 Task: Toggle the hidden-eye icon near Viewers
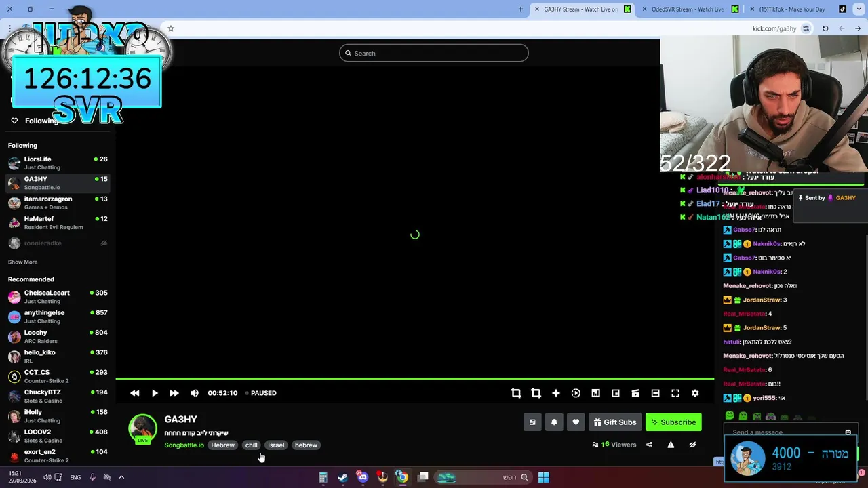pyautogui.click(x=692, y=445)
